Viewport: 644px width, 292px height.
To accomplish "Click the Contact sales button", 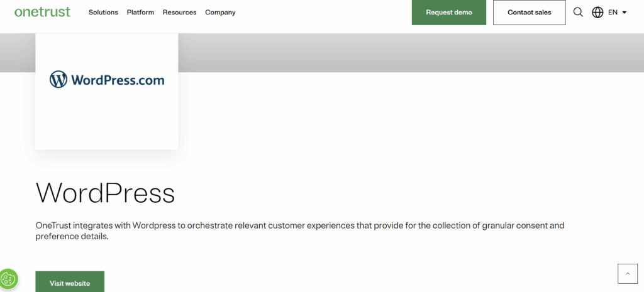I will (530, 13).
